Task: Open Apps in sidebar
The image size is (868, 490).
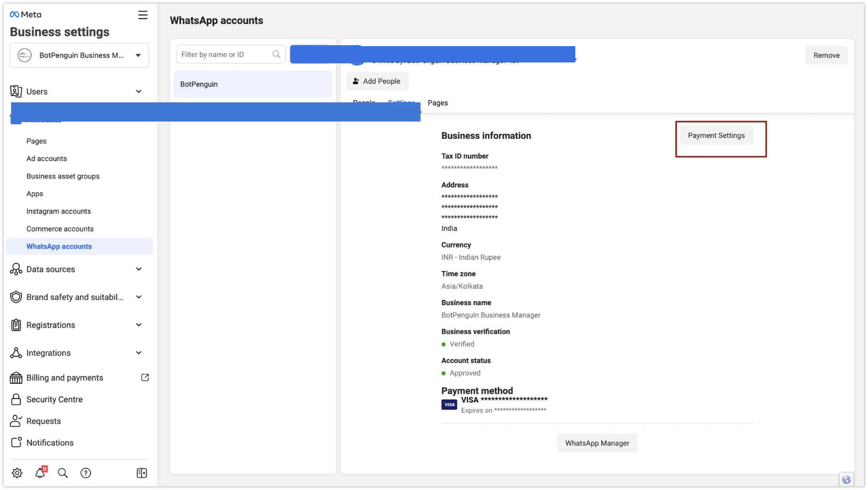Action: click(x=35, y=194)
